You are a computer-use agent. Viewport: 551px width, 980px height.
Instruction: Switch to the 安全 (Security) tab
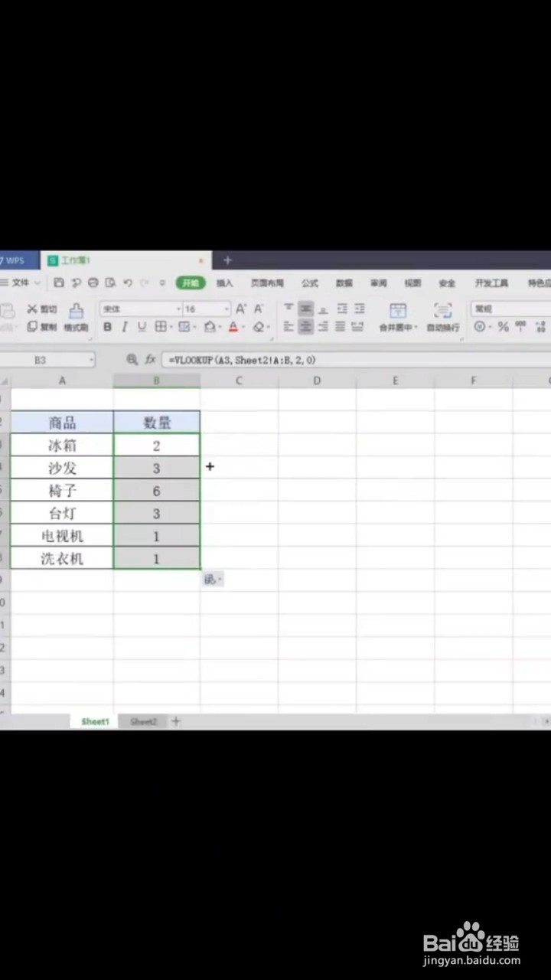(447, 283)
